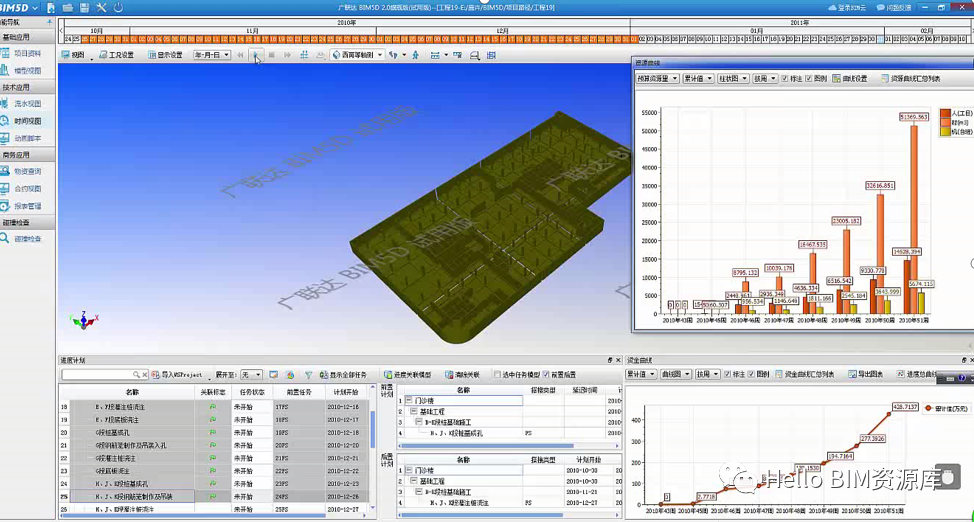Collapse 门诊楼 node in 前置计划 tree

tap(409, 401)
